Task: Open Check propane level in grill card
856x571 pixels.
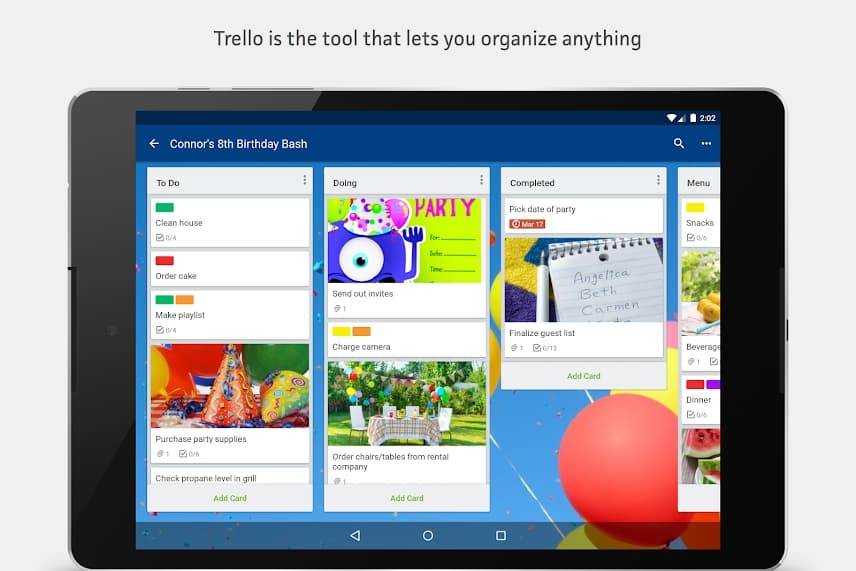Action: tap(230, 476)
